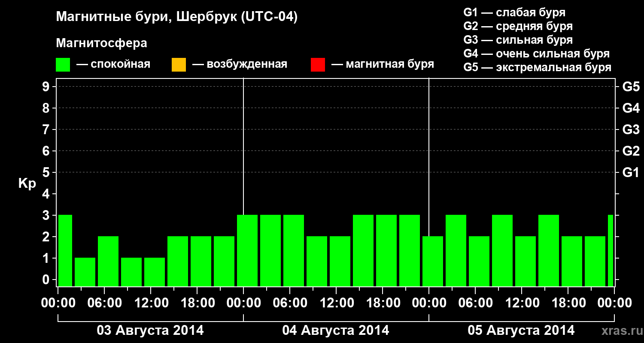
Task: Click the Kp 2 bar starting 06:00 on 03 Августа
Action: pyautogui.click(x=108, y=261)
